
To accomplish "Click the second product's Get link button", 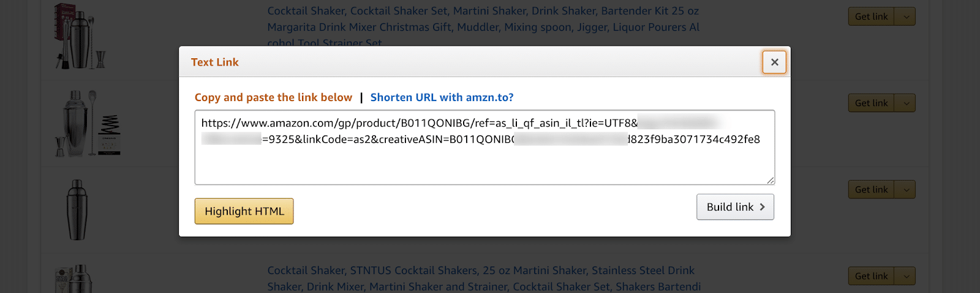I will [x=871, y=103].
